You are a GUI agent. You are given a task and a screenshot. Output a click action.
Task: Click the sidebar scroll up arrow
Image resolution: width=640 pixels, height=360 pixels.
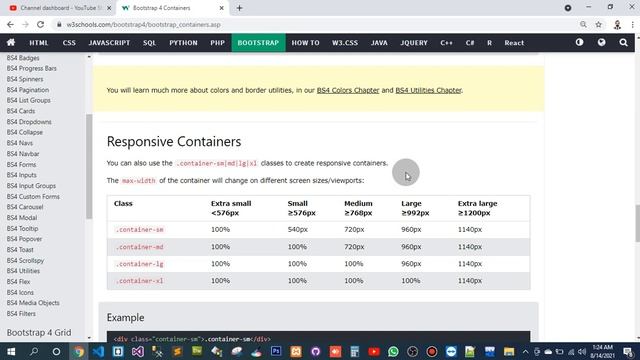(x=89, y=57)
